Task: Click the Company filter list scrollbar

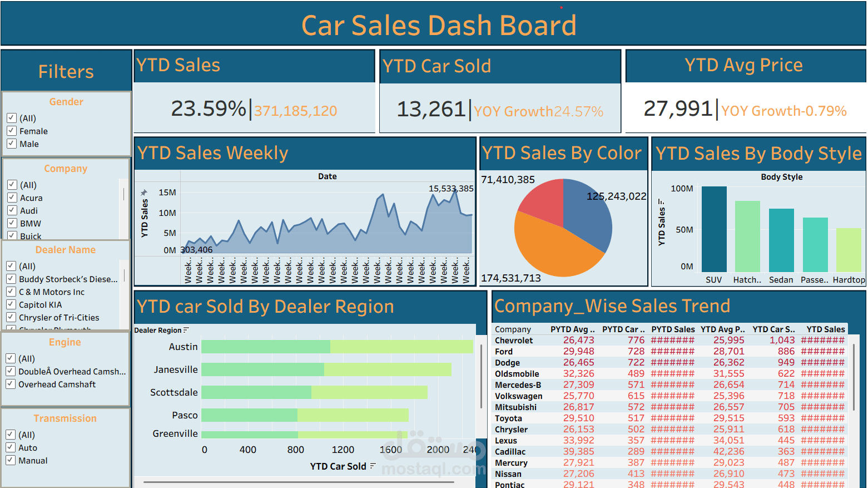Action: (x=123, y=194)
